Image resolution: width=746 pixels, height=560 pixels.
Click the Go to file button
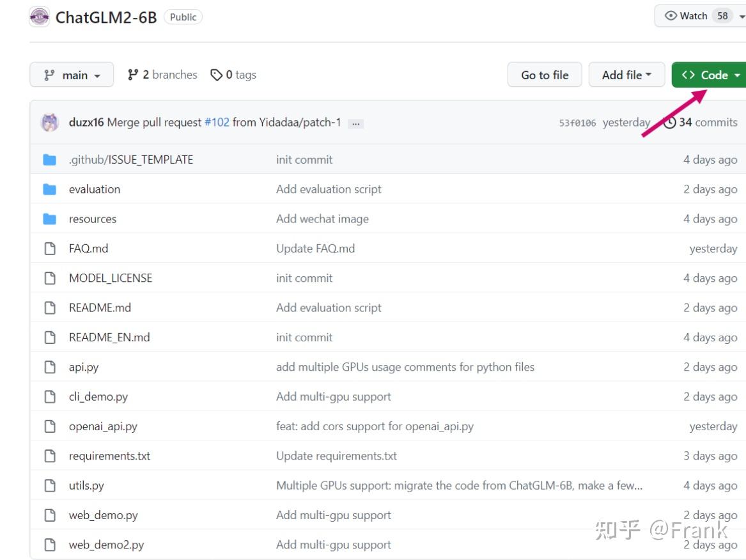pos(545,75)
